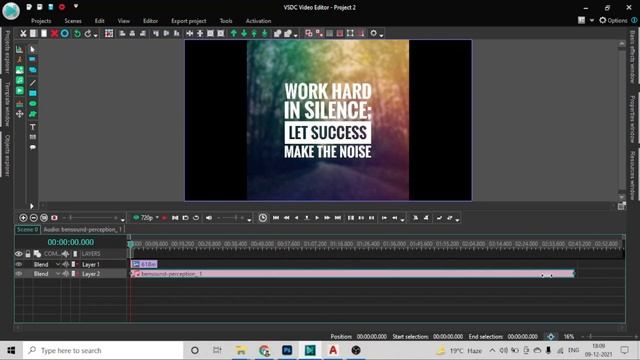Open Windows taskbar search box
Image resolution: width=640 pixels, height=360 pixels.
103,351
